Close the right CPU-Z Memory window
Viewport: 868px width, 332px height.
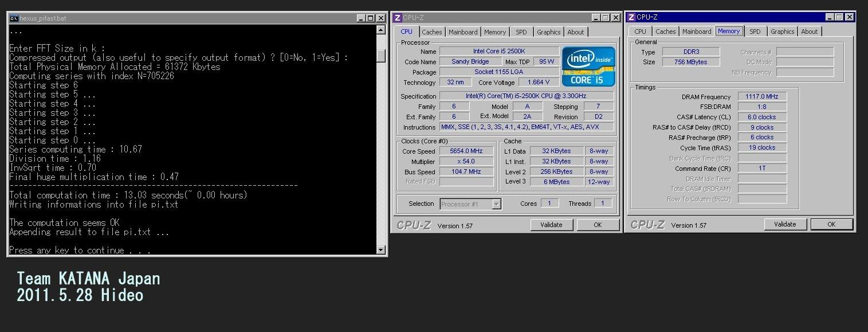click(x=850, y=17)
